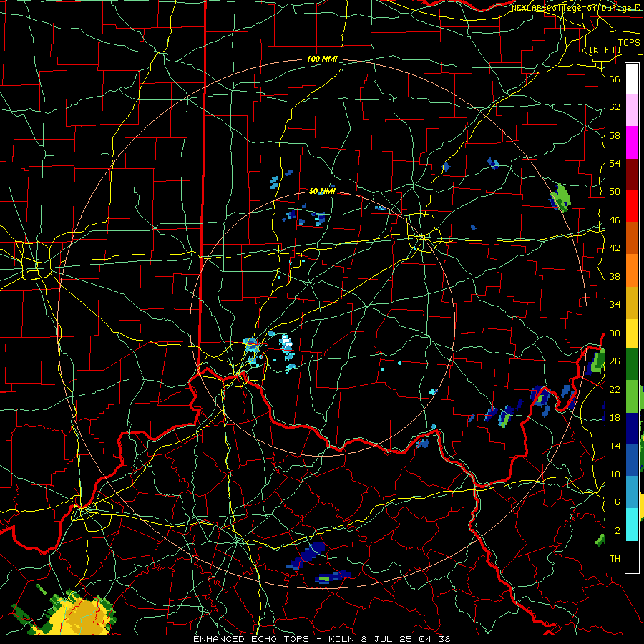Viewport: 644px width, 644px height.
Task: Click the '62' scale label
Action: [x=615, y=107]
